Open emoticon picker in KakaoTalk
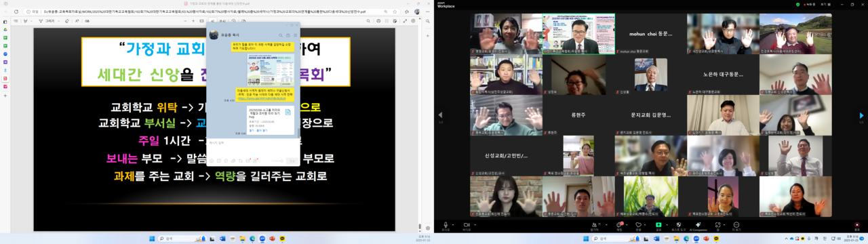868x244 pixels. pyautogui.click(x=212, y=161)
